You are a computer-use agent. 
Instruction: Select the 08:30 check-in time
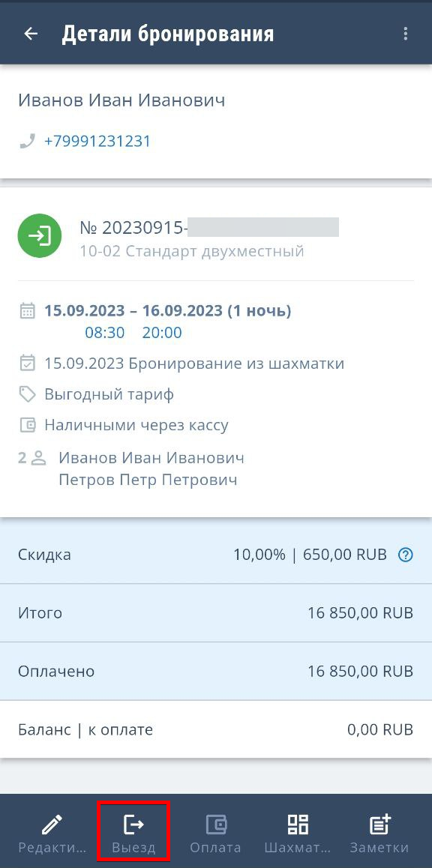105,334
